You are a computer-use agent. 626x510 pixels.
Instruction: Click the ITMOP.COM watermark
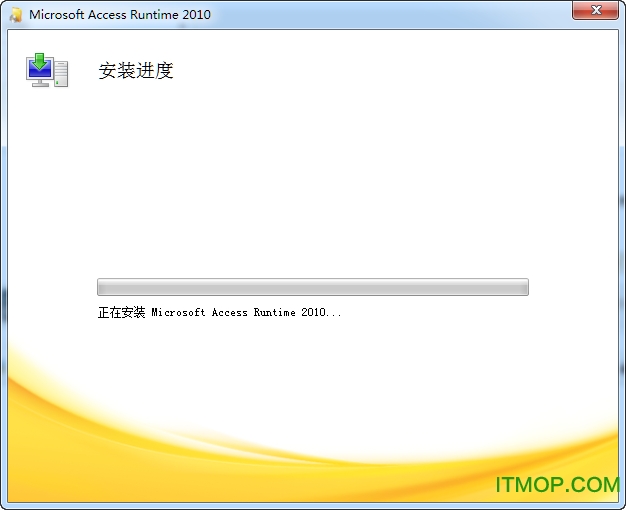[557, 485]
